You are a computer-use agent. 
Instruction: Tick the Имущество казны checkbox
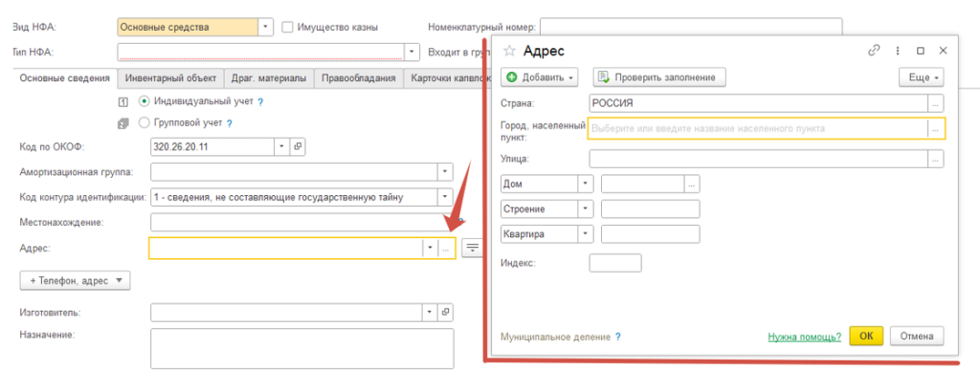coord(287,28)
